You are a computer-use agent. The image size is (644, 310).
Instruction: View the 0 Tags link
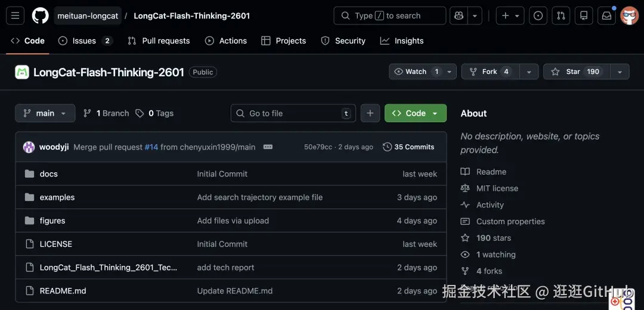(154, 113)
